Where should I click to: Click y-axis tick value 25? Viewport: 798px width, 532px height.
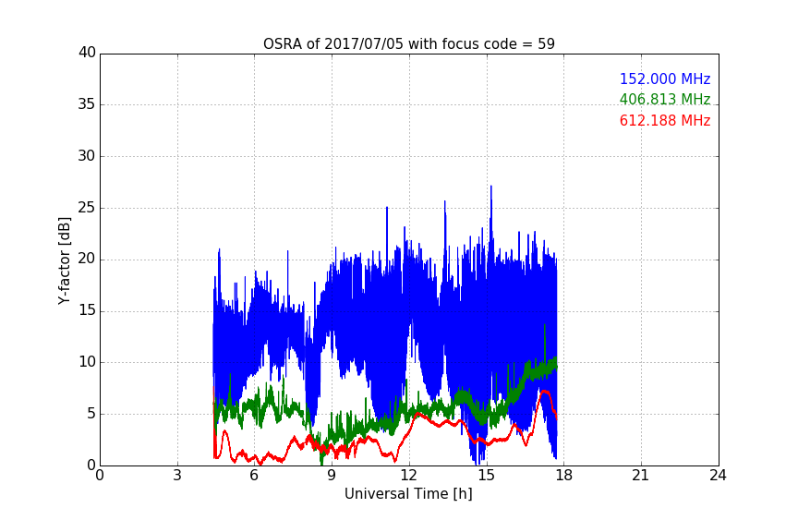[87, 208]
